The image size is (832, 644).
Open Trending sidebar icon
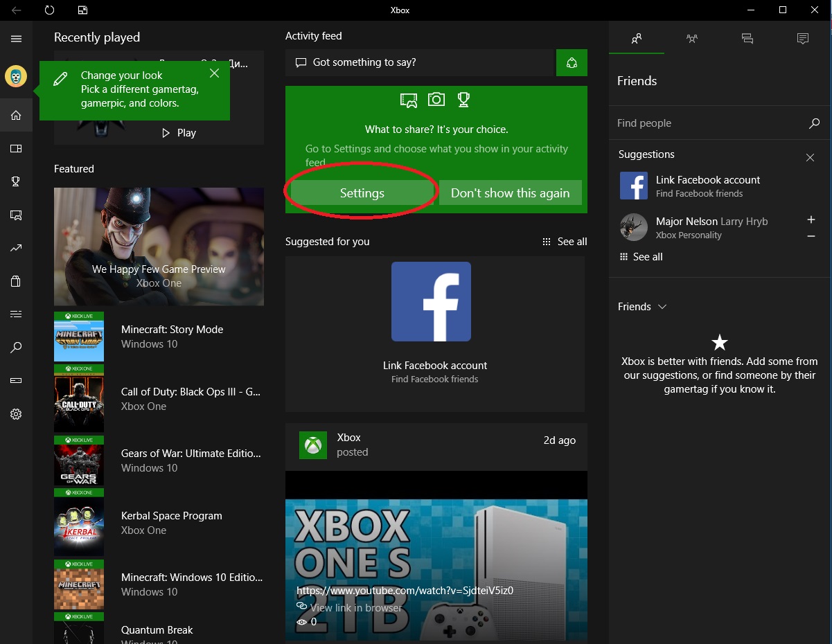pyautogui.click(x=16, y=248)
